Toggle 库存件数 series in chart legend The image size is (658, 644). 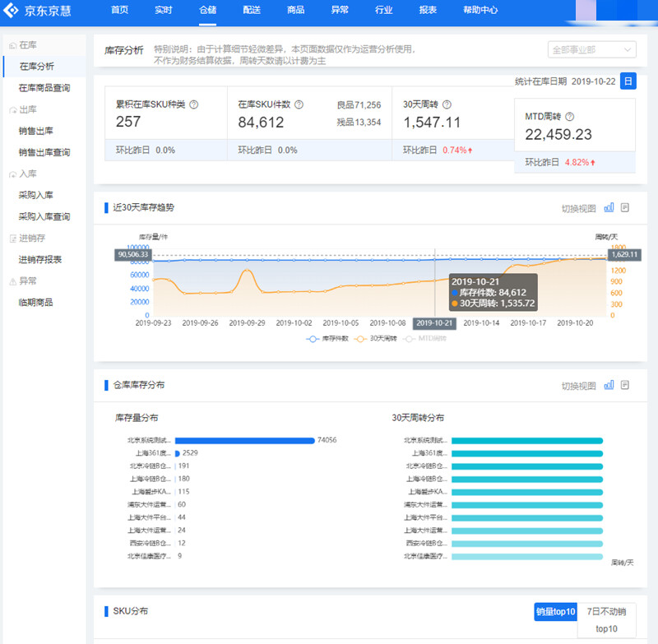pyautogui.click(x=327, y=338)
